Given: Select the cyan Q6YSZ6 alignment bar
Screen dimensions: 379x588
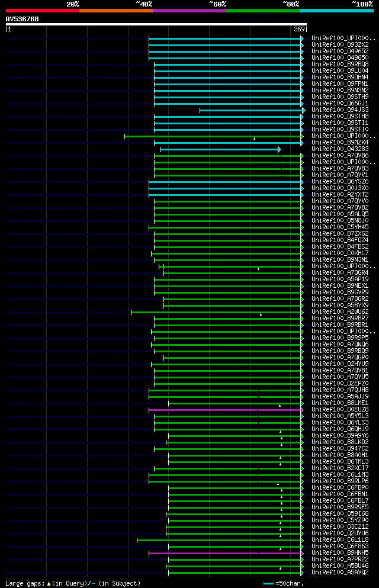Looking at the screenshot, I should pos(226,182).
